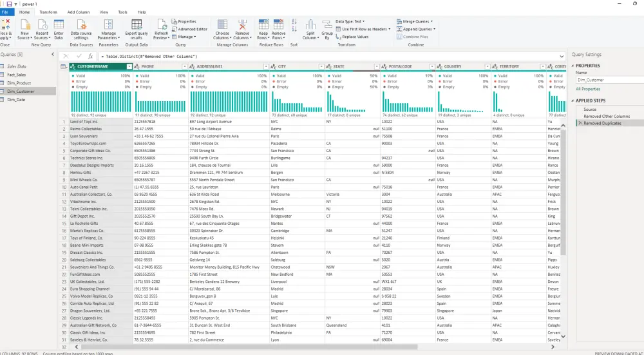Delete the Removed Duplicates step
The height and width of the screenshot is (355, 644).
coord(580,123)
